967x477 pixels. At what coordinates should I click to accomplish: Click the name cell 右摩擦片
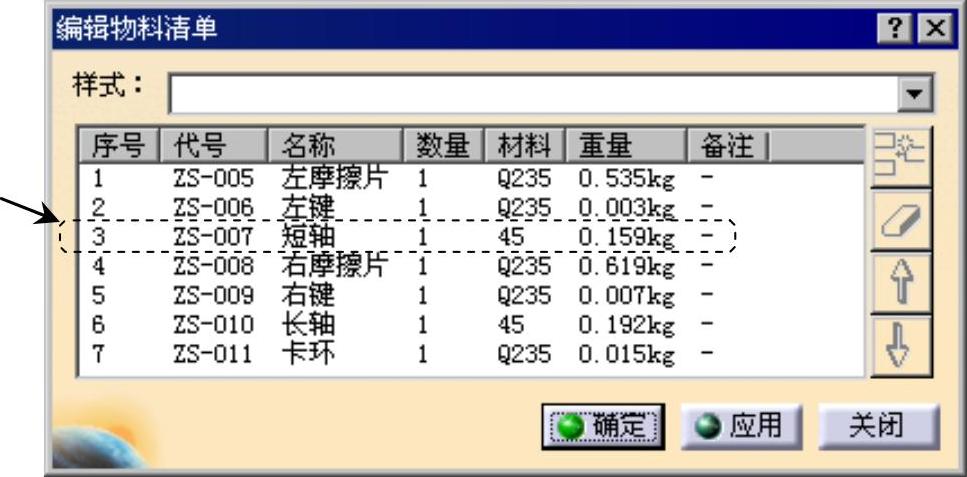(335, 266)
